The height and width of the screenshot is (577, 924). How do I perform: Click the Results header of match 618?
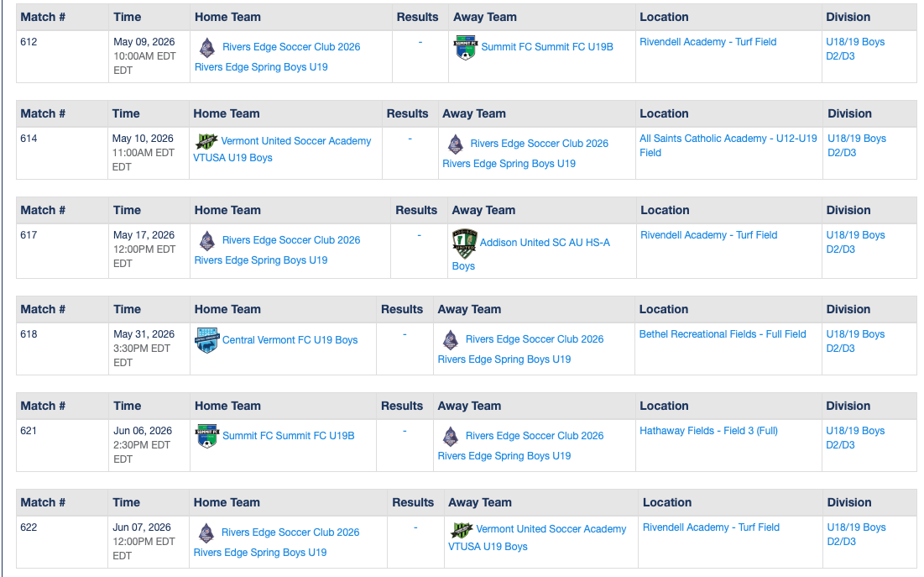click(402, 309)
